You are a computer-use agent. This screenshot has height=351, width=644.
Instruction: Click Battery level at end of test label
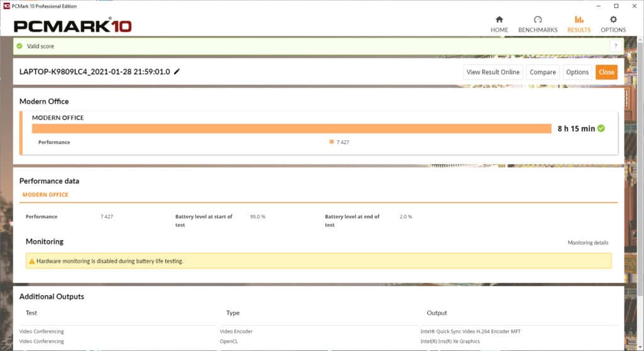[x=352, y=221]
